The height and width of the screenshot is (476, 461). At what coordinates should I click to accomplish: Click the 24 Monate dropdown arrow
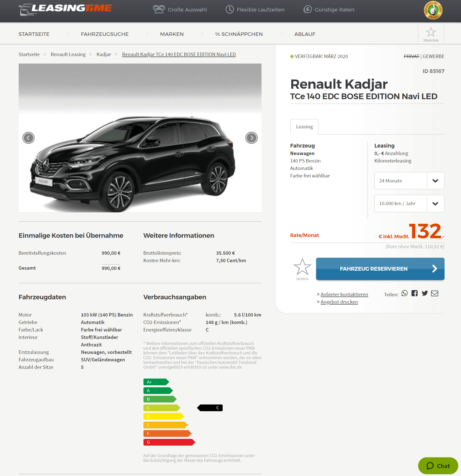[435, 181]
